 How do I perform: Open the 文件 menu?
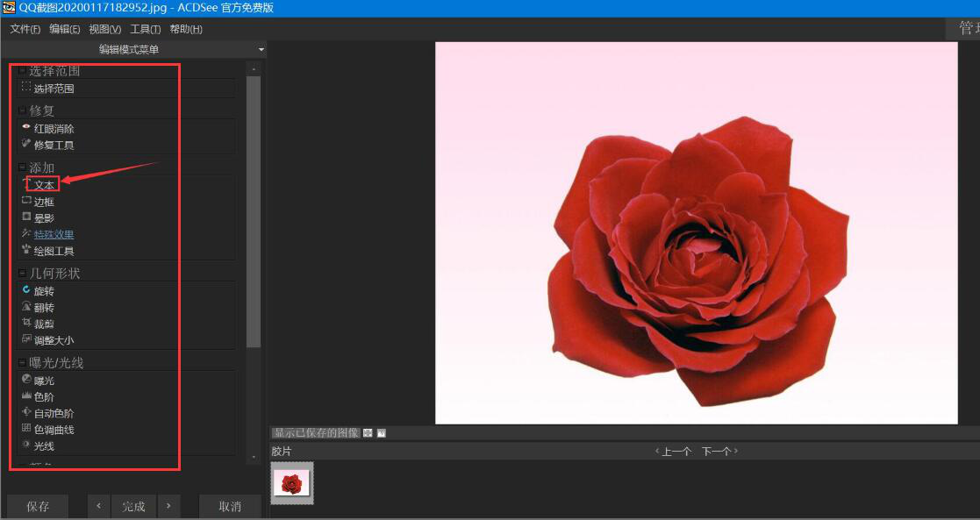(x=25, y=29)
